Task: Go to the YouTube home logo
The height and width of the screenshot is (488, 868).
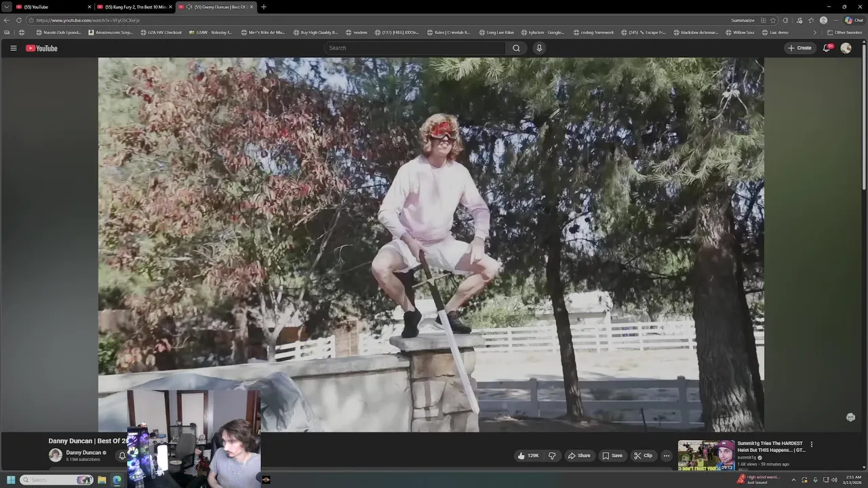Action: click(41, 48)
